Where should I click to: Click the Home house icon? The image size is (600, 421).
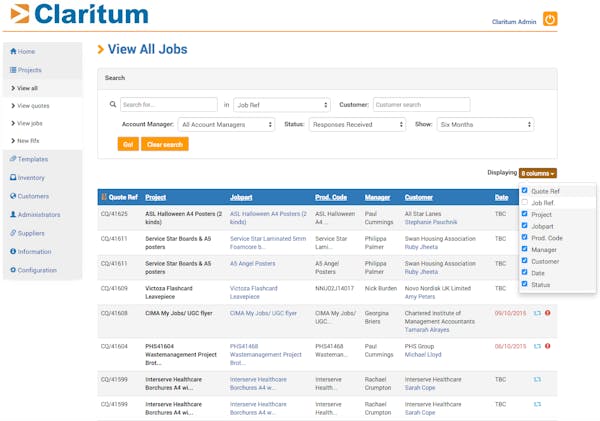click(x=13, y=51)
